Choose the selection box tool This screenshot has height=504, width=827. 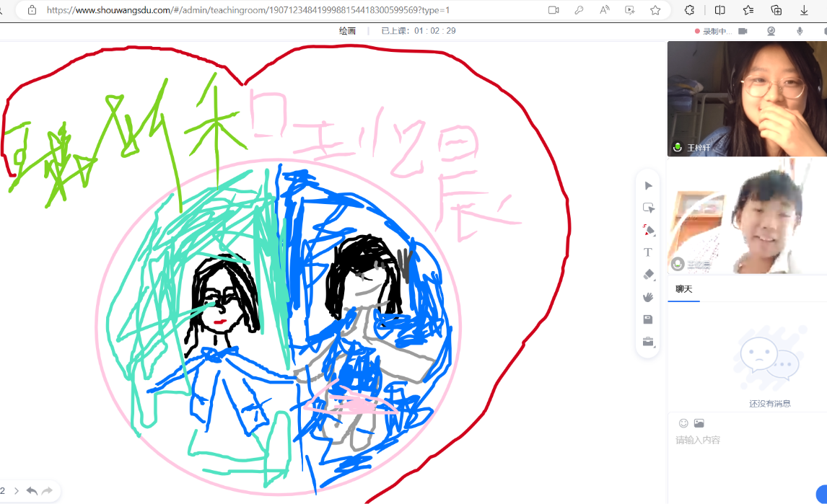coord(648,208)
